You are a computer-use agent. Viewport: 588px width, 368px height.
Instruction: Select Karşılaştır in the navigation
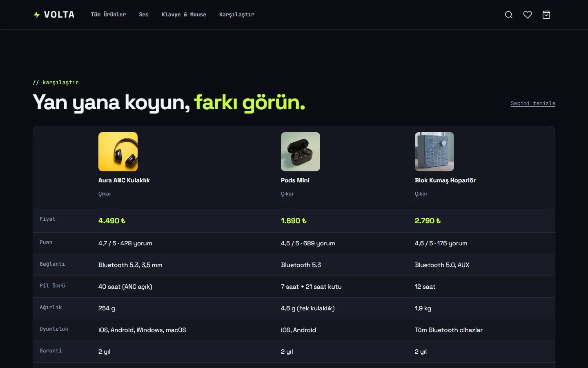[237, 15]
